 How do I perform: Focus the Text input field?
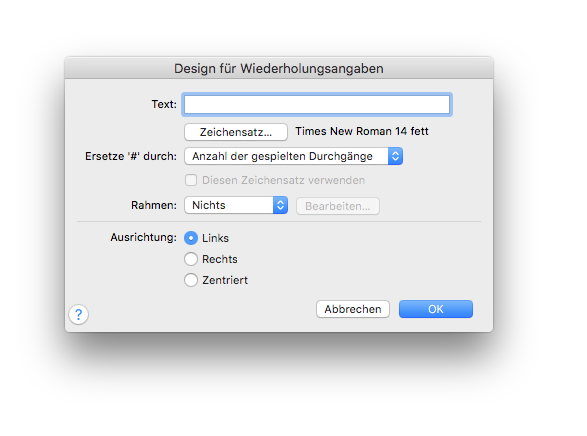click(x=317, y=104)
